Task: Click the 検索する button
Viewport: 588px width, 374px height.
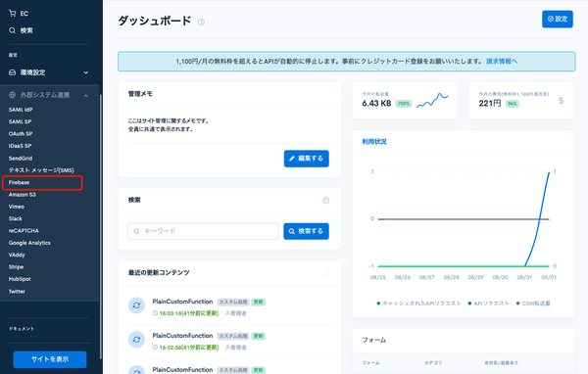Action: pyautogui.click(x=306, y=231)
